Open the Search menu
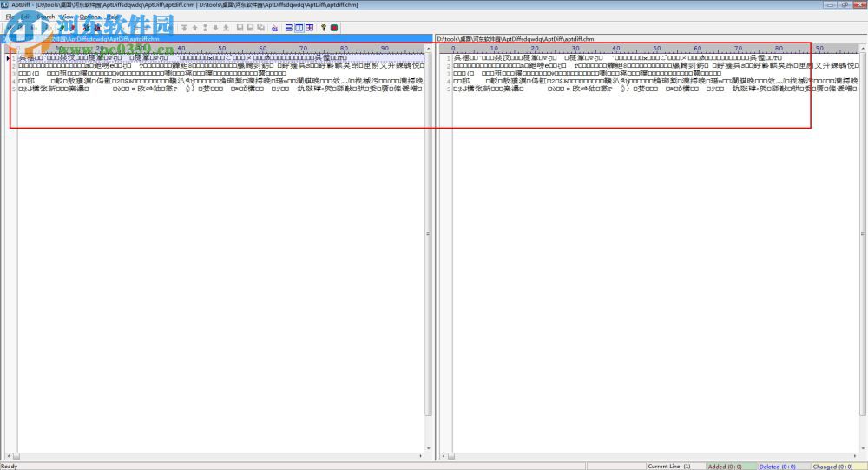The image size is (868, 470). click(x=46, y=17)
